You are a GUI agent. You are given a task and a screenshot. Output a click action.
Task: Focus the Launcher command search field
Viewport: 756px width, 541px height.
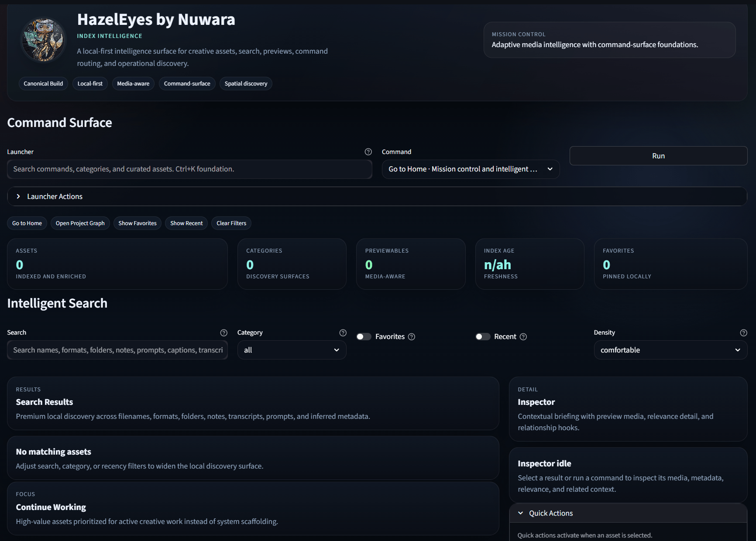pyautogui.click(x=189, y=169)
